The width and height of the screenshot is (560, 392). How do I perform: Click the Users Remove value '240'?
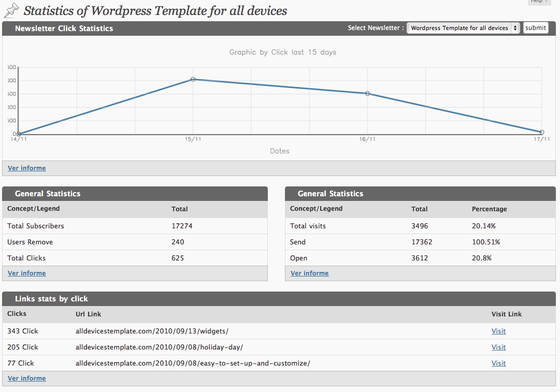pos(178,242)
